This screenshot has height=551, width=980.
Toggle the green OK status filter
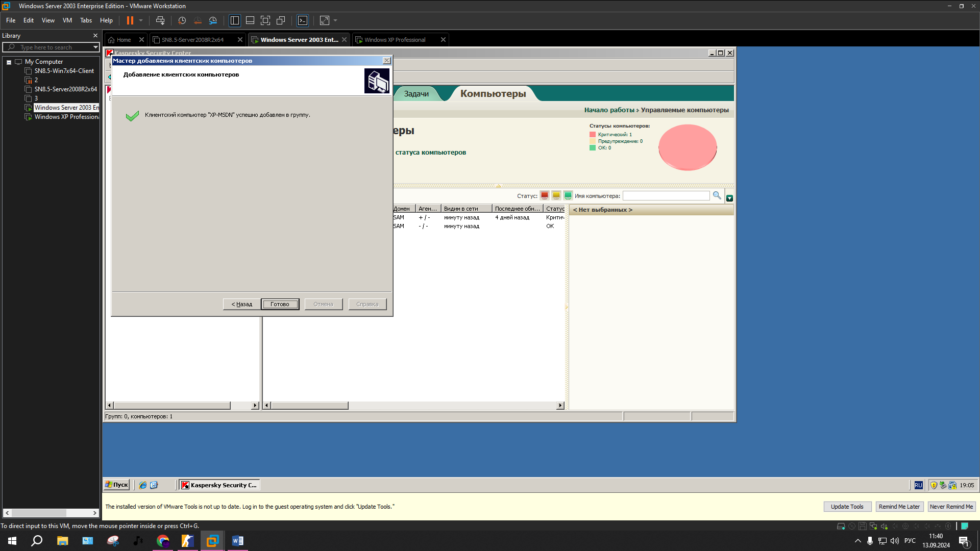click(568, 196)
